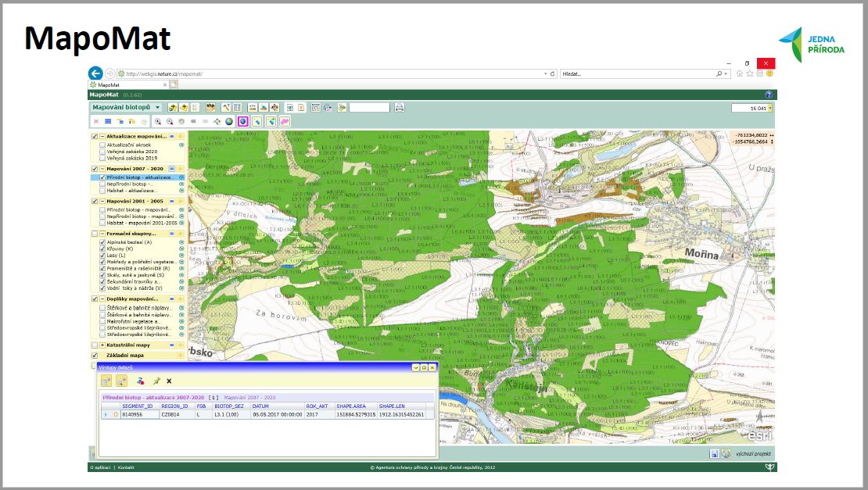Click the pin icon in results panel

coord(156,381)
